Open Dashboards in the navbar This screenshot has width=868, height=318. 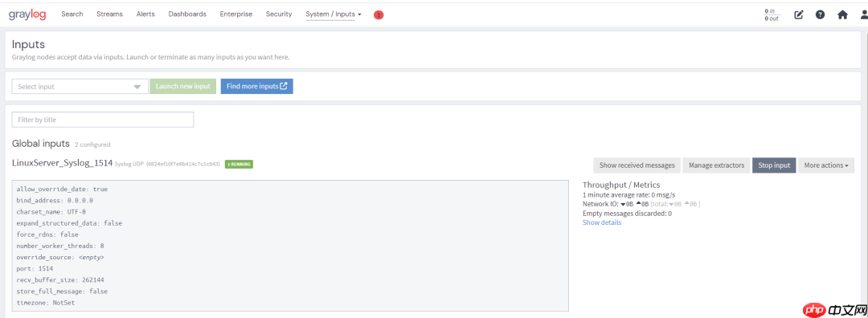point(187,14)
